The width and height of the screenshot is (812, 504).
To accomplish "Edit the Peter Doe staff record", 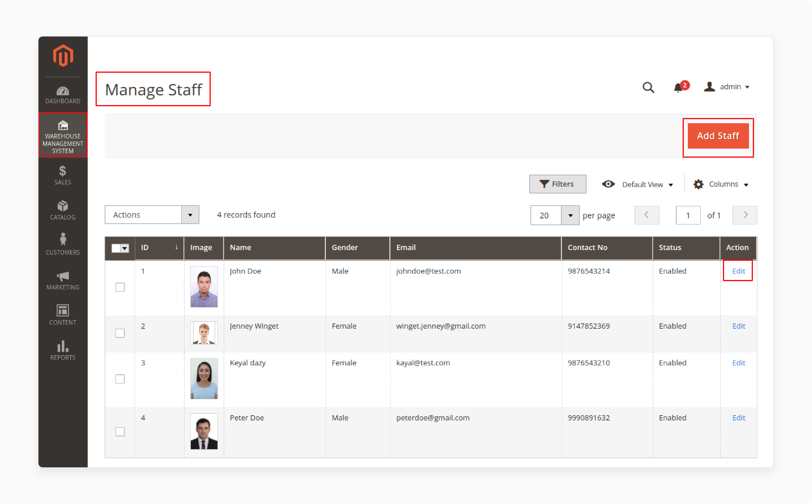I will point(738,418).
